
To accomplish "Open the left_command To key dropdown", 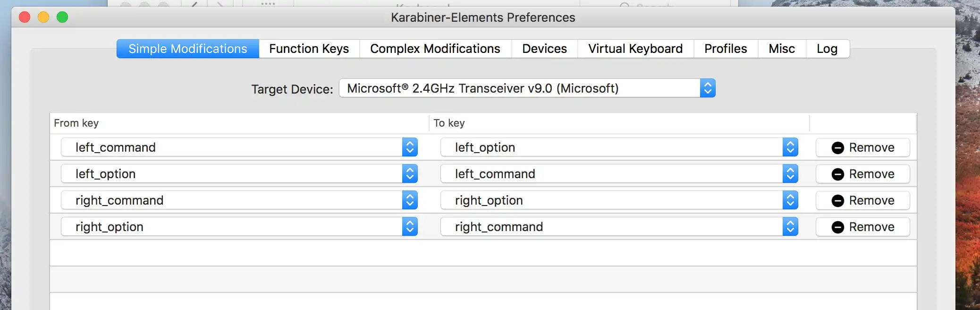I will (790, 173).
